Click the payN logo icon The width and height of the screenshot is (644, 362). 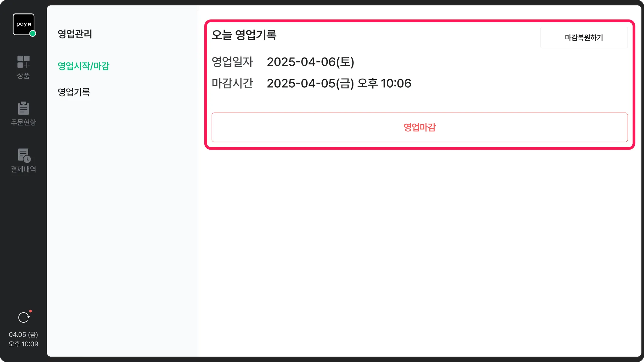click(x=24, y=24)
